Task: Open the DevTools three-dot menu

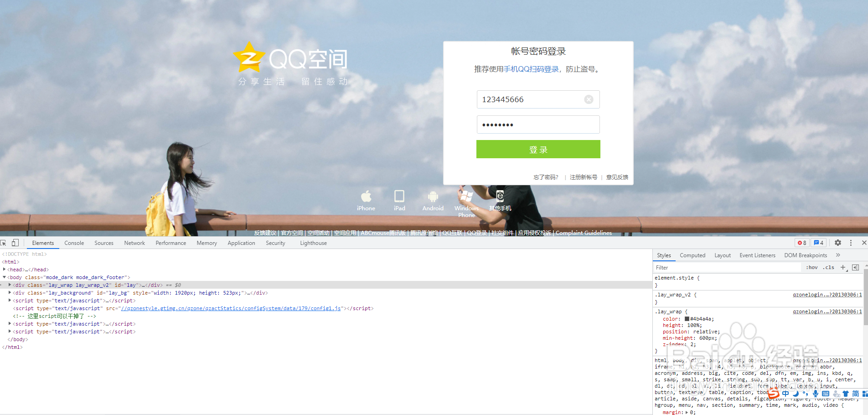Action: point(851,243)
